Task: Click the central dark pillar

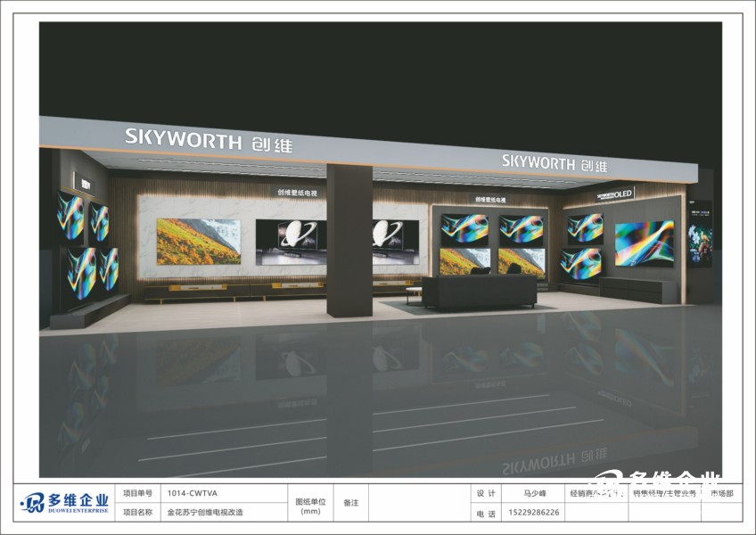Action: (x=349, y=240)
